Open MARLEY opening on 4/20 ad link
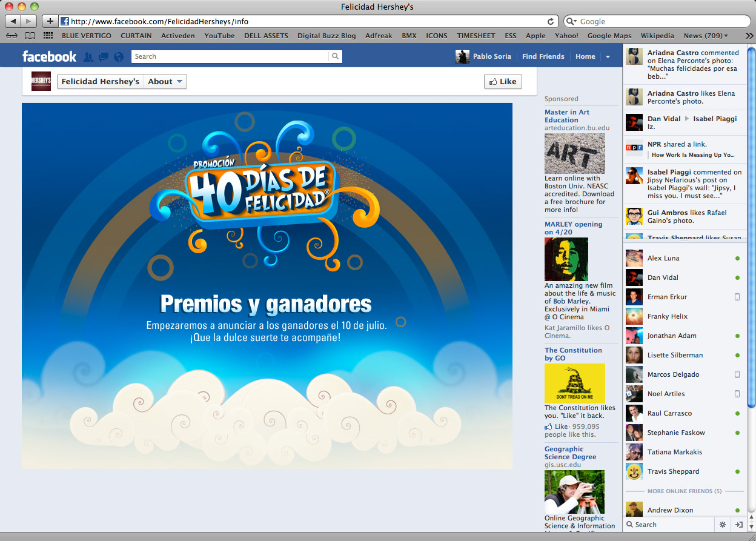756x541 pixels. 573,228
